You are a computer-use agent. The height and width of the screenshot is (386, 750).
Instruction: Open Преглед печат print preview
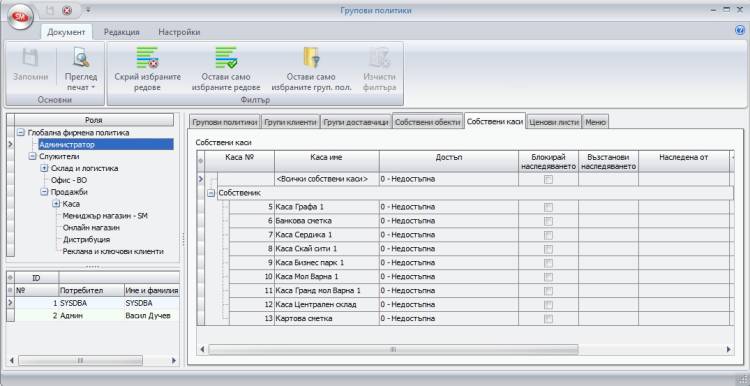81,69
